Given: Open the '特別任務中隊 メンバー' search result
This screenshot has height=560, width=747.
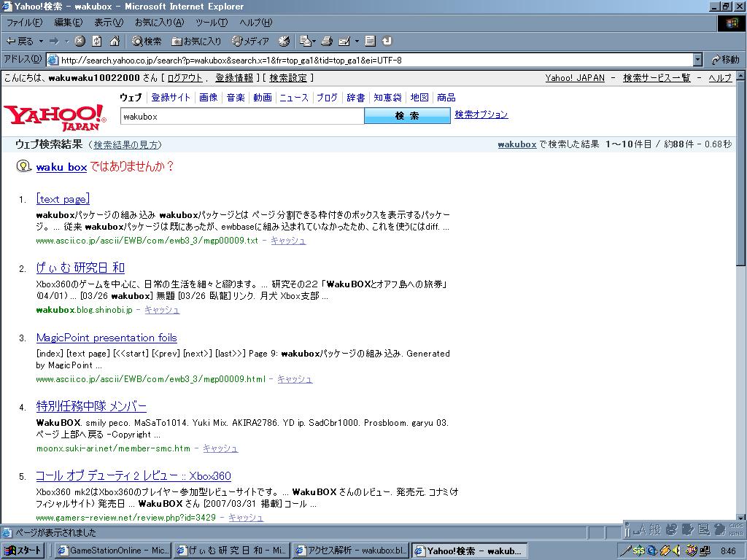Looking at the screenshot, I should point(91,406).
